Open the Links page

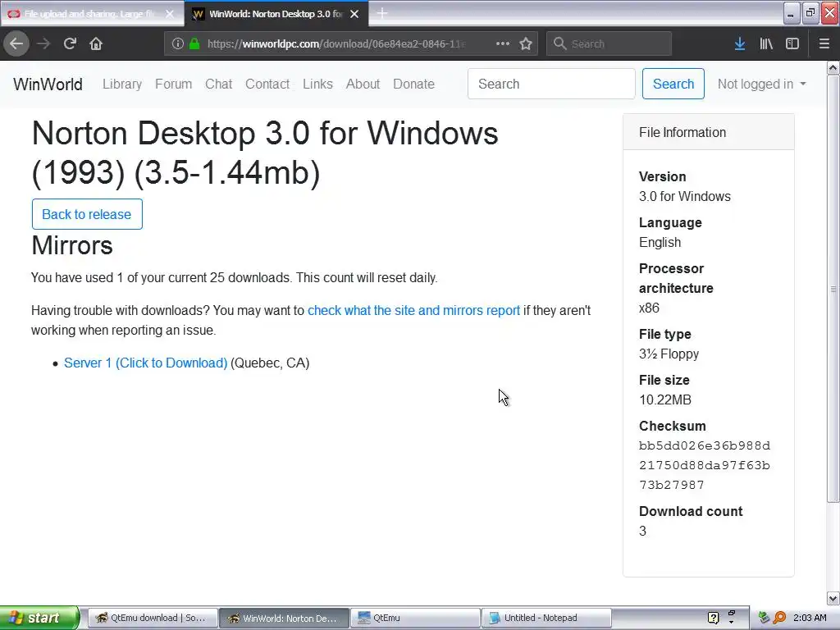point(317,84)
